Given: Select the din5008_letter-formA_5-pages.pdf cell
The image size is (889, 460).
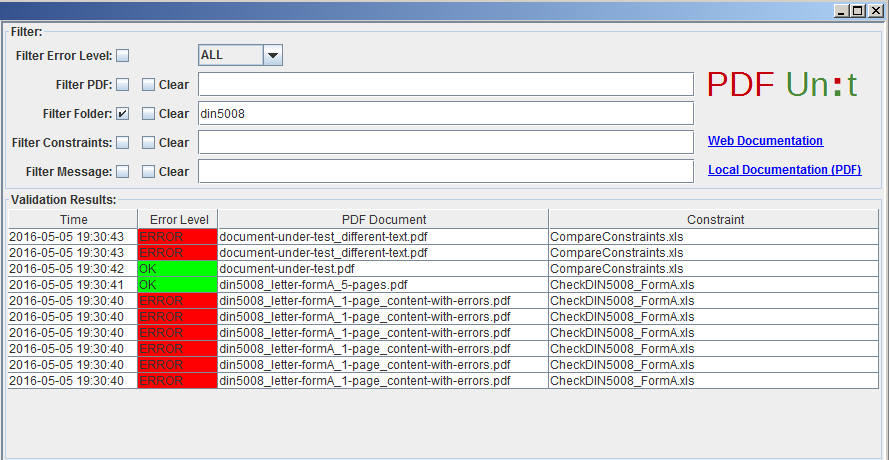Looking at the screenshot, I should pos(383,285).
